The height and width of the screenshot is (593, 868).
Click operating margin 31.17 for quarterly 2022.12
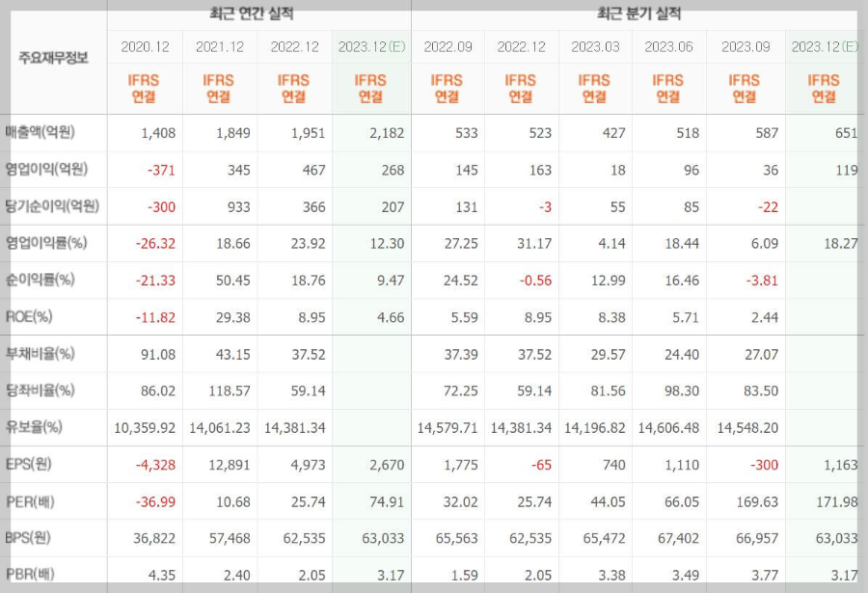coord(534,244)
